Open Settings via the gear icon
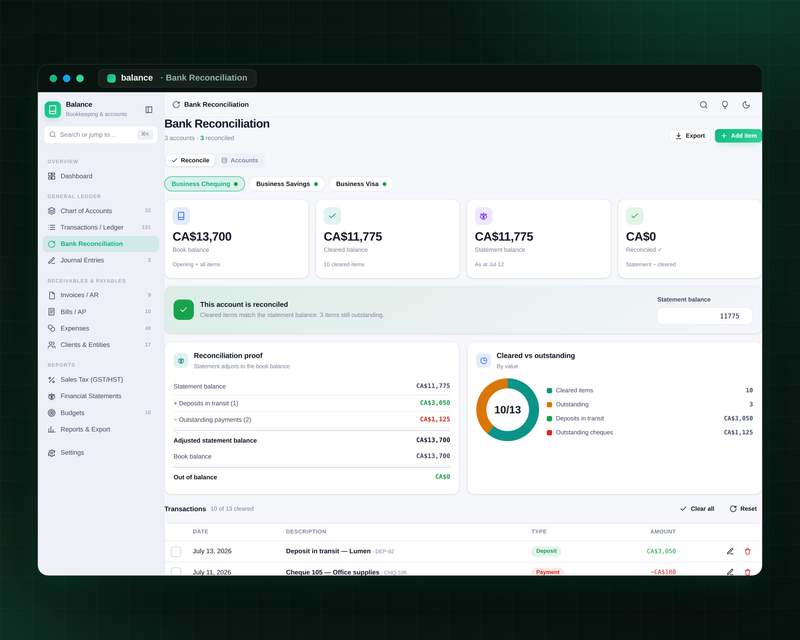Viewport: 800px width, 640px height. [52, 453]
